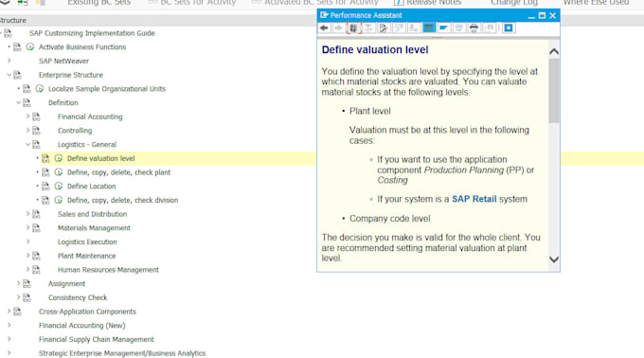
Task: Open documentation icon for Controlling node
Action: 36,131
